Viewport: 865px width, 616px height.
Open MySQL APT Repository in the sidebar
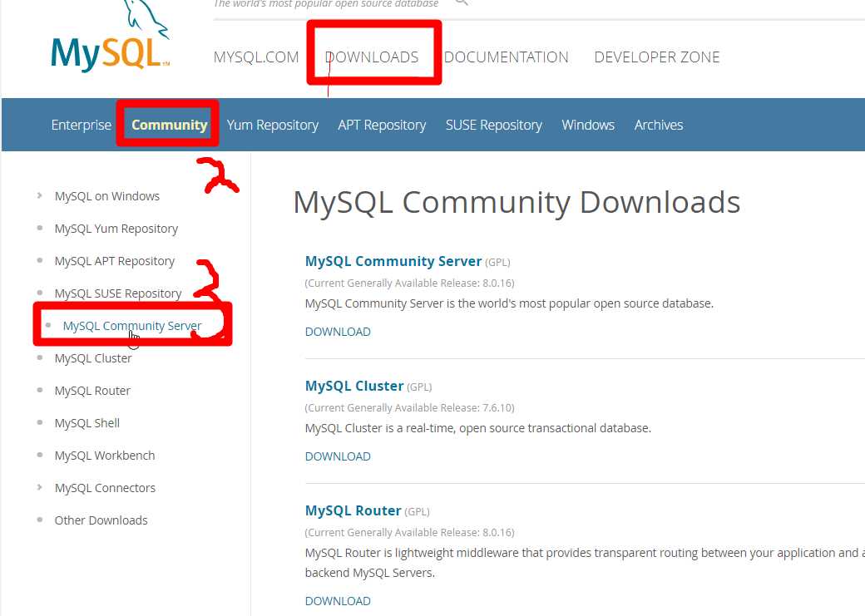point(115,261)
